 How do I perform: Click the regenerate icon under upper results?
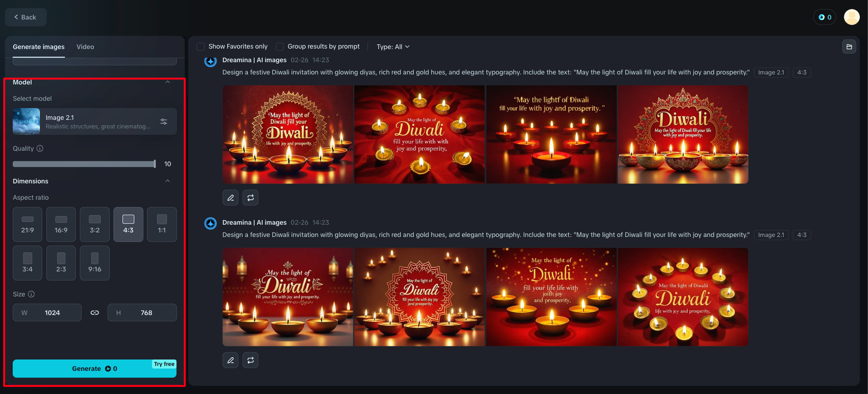tap(250, 197)
